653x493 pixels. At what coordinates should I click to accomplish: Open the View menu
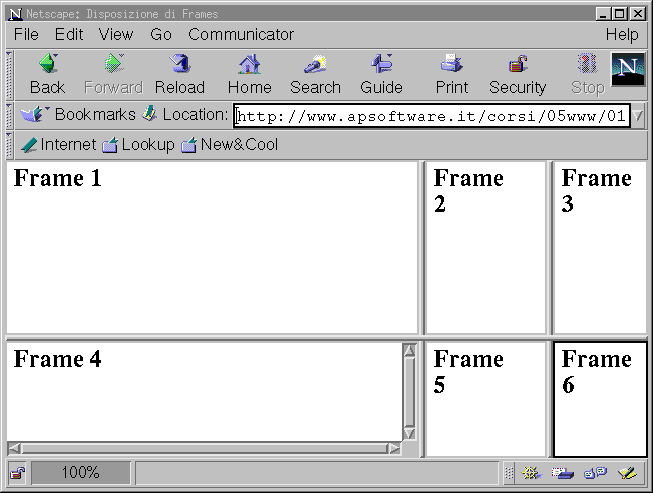point(116,34)
